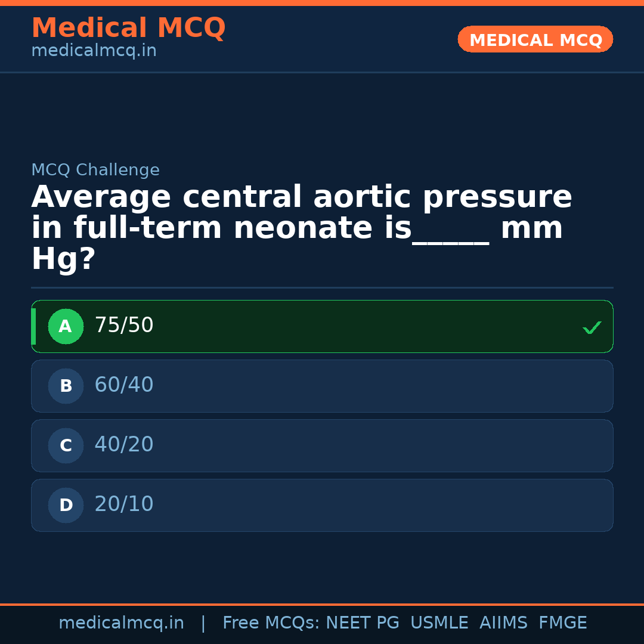This screenshot has height=644, width=644.
Task: Click the orange Medical MCQ header title
Action: coord(128,28)
